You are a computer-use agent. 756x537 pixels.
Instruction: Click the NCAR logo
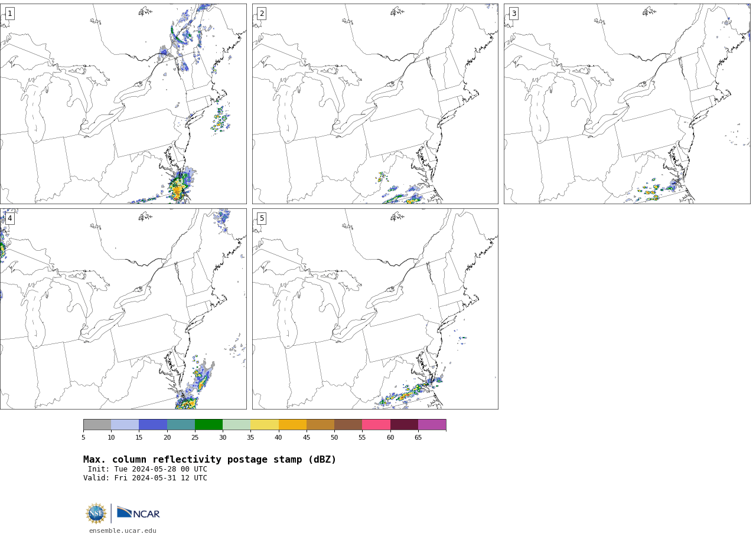(138, 513)
